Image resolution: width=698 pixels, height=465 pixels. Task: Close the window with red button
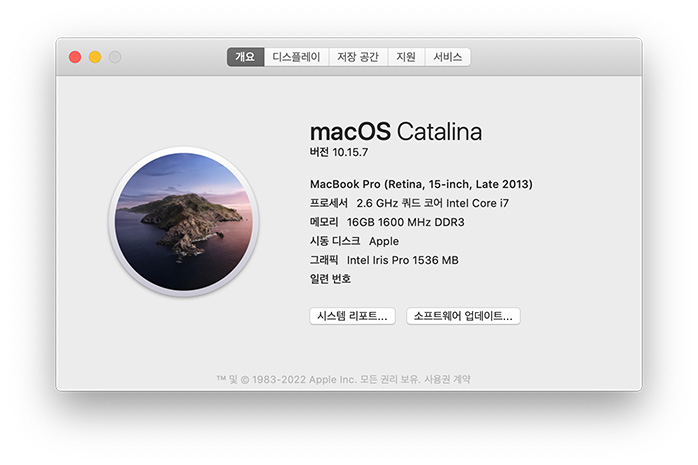pos(75,57)
